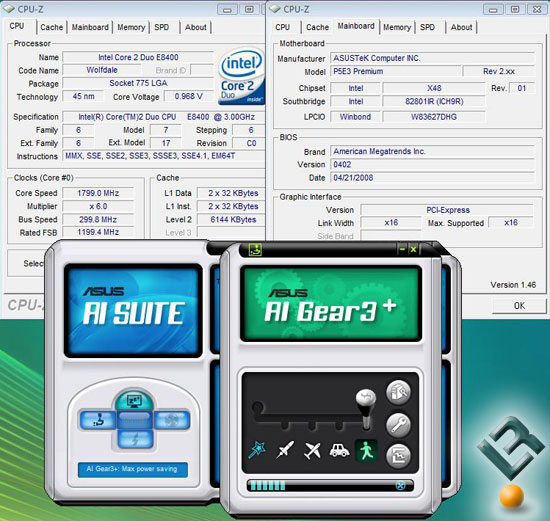Screen dimensions: 550x521
Task: Open About tab in right CPU-Z window
Action: (462, 27)
